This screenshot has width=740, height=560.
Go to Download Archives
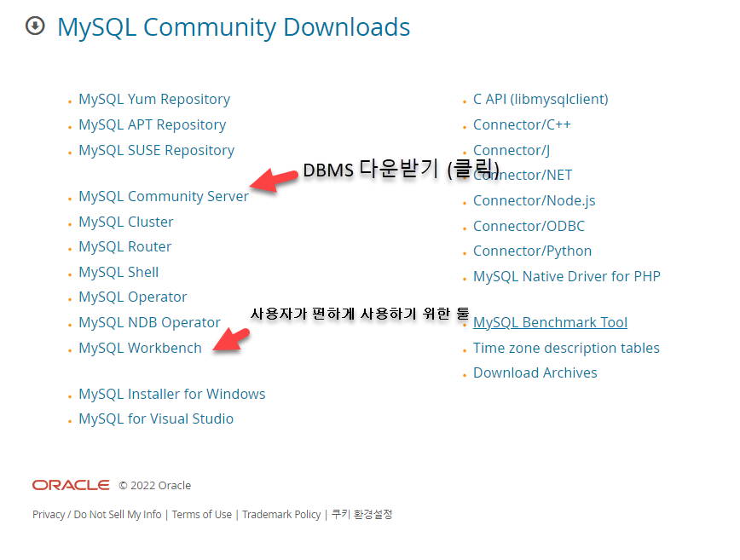(x=535, y=372)
